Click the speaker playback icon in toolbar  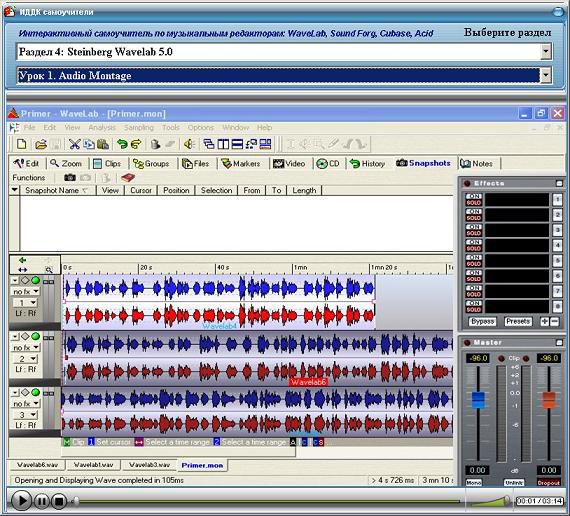pos(189,144)
